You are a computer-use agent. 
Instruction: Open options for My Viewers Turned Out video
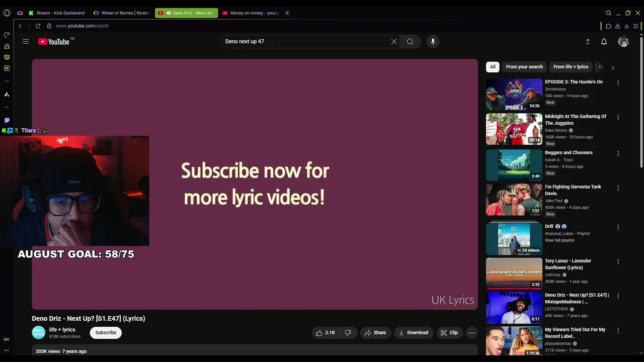618,330
